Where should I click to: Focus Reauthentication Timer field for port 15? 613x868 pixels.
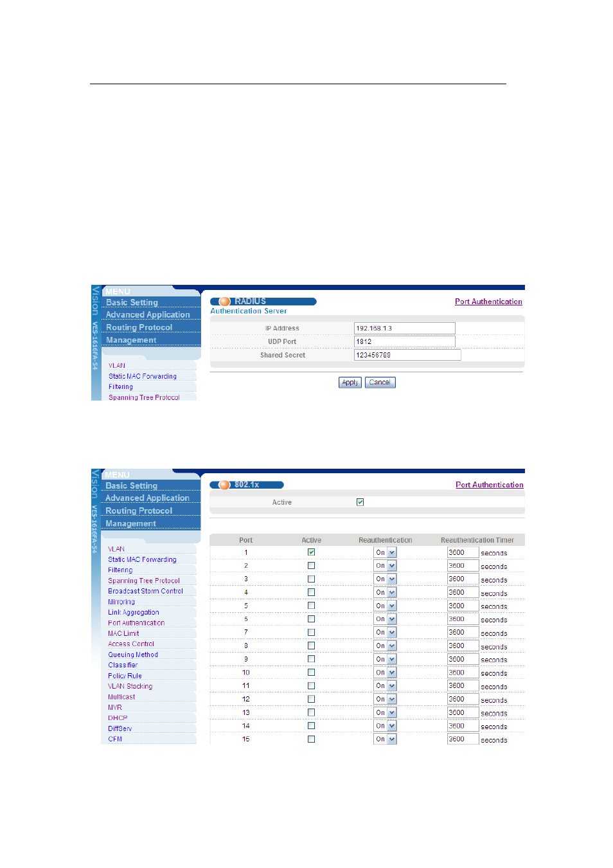463,739
